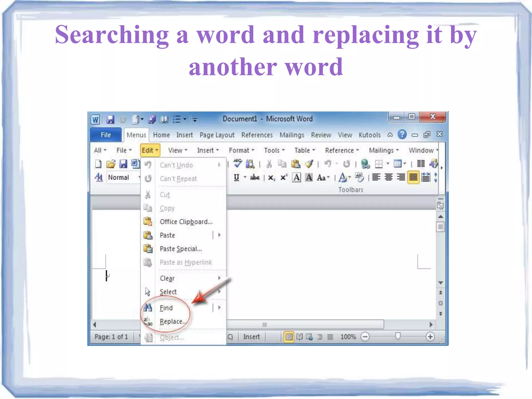The width and height of the screenshot is (532, 399).
Task: Open the Kutools ribbon tab
Action: (369, 135)
